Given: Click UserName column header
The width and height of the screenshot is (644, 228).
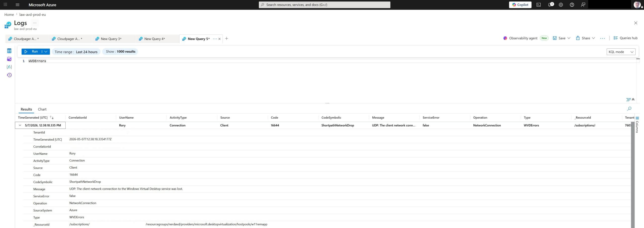Looking at the screenshot, I should [126, 118].
